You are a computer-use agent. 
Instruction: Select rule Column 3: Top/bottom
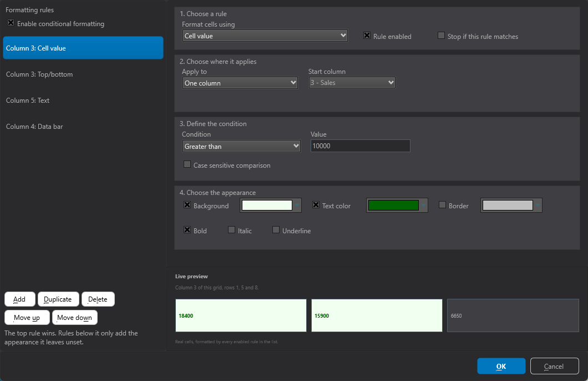[83, 74]
